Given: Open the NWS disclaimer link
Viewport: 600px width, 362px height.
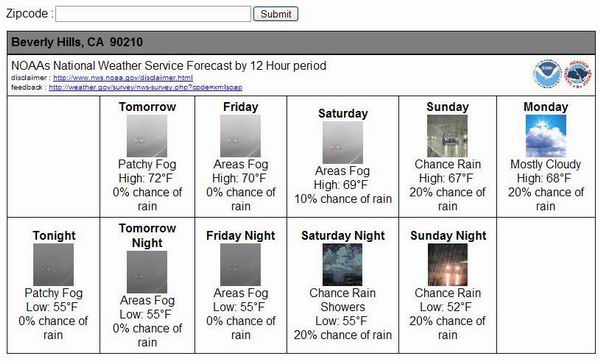Looking at the screenshot, I should point(123,78).
